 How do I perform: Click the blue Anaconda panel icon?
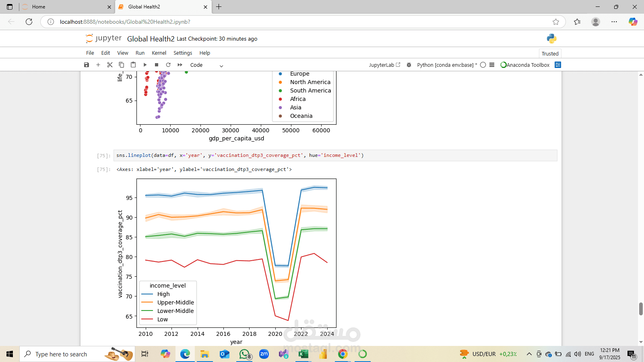click(558, 65)
